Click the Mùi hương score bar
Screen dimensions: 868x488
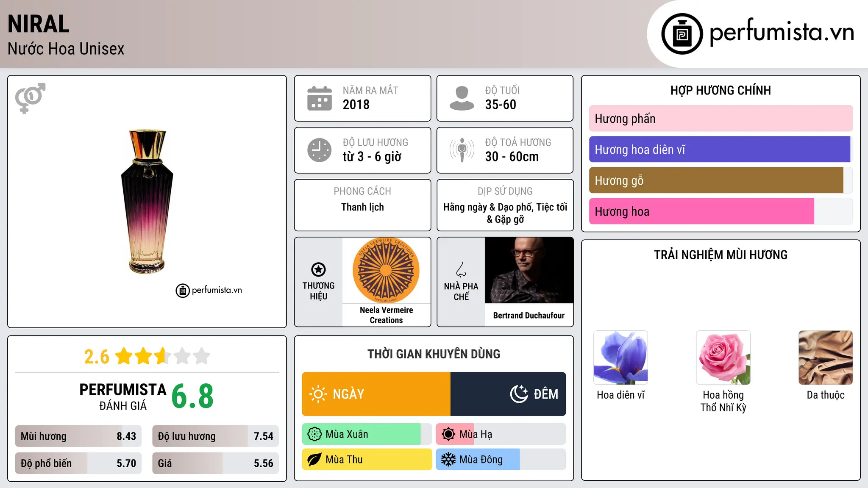(x=78, y=436)
